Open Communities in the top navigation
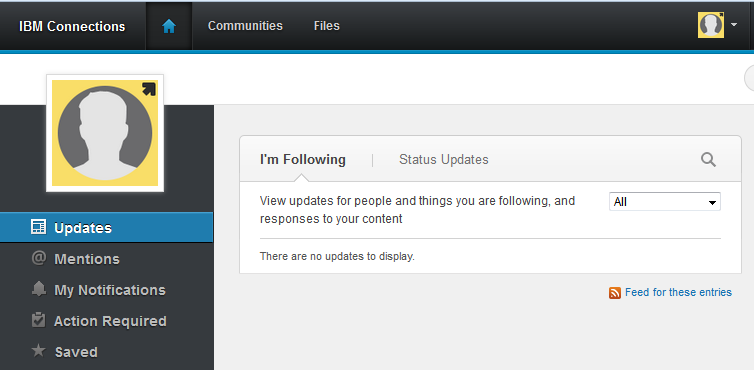This screenshot has height=370, width=754. tap(245, 26)
